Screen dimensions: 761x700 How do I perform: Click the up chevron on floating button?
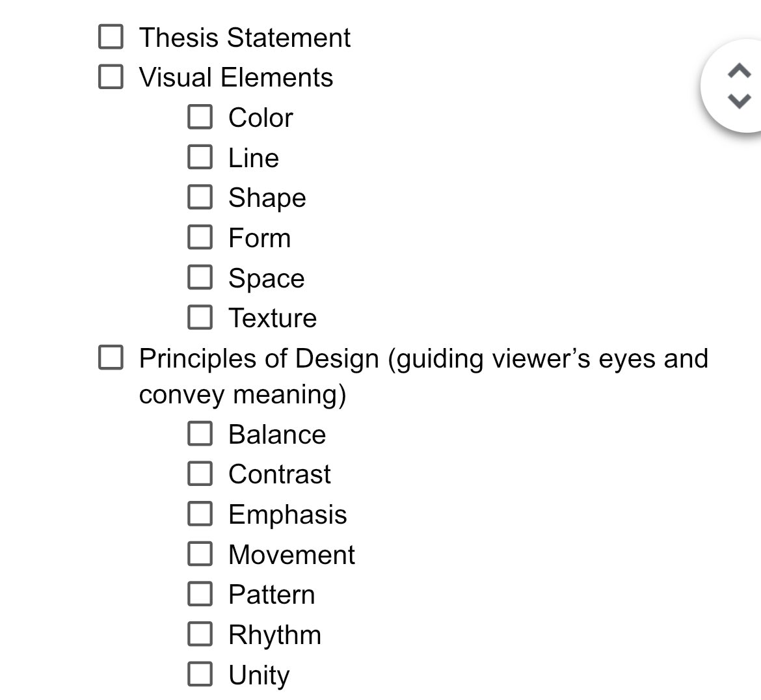(739, 71)
